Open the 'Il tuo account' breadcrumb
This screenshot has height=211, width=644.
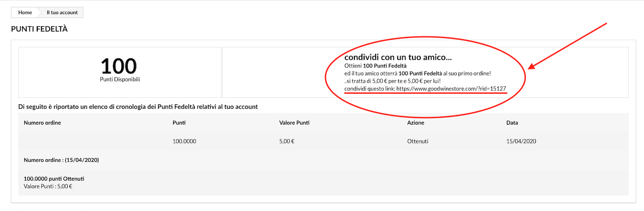point(62,12)
